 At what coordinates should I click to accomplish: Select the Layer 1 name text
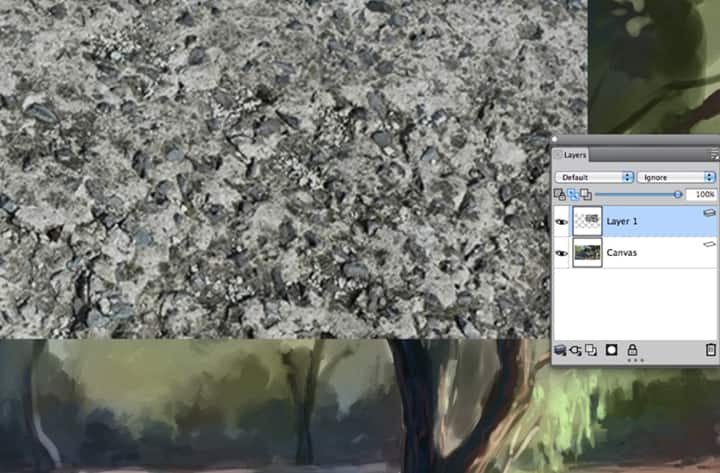[x=622, y=221]
